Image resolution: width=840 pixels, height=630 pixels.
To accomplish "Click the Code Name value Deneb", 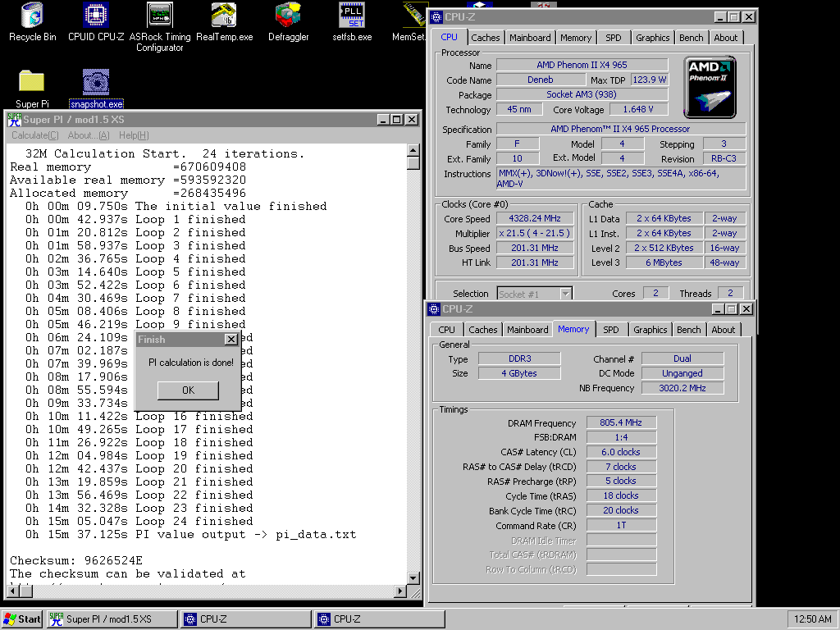I will click(540, 80).
